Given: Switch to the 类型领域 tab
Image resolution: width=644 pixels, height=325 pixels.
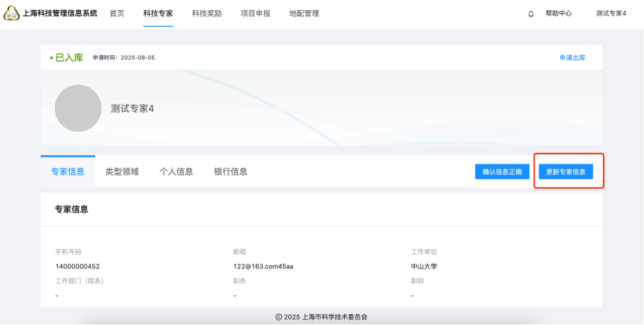Looking at the screenshot, I should point(122,171).
